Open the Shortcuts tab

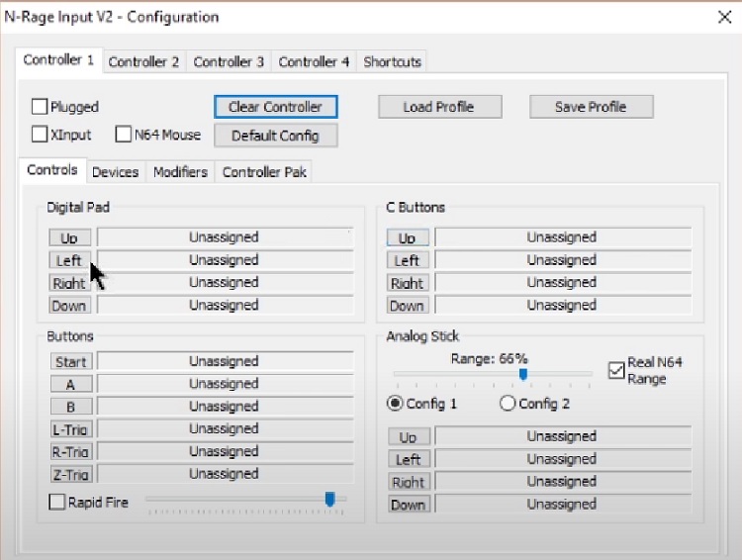(392, 61)
